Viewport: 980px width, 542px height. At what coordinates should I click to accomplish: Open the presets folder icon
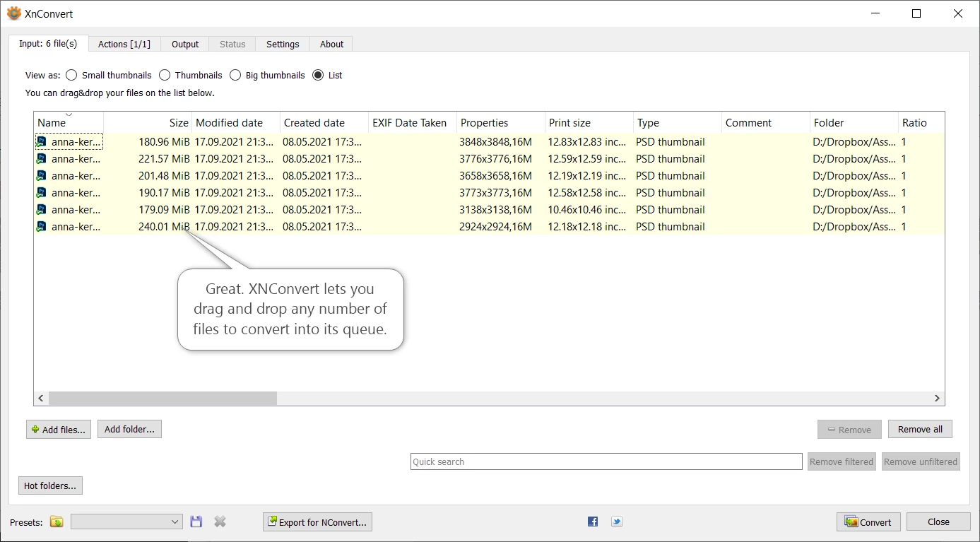(57, 522)
